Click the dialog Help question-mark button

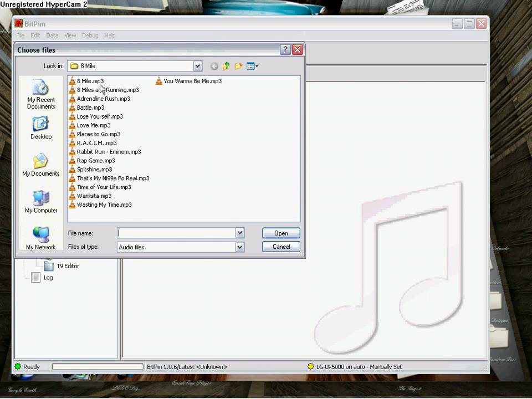(x=285, y=50)
